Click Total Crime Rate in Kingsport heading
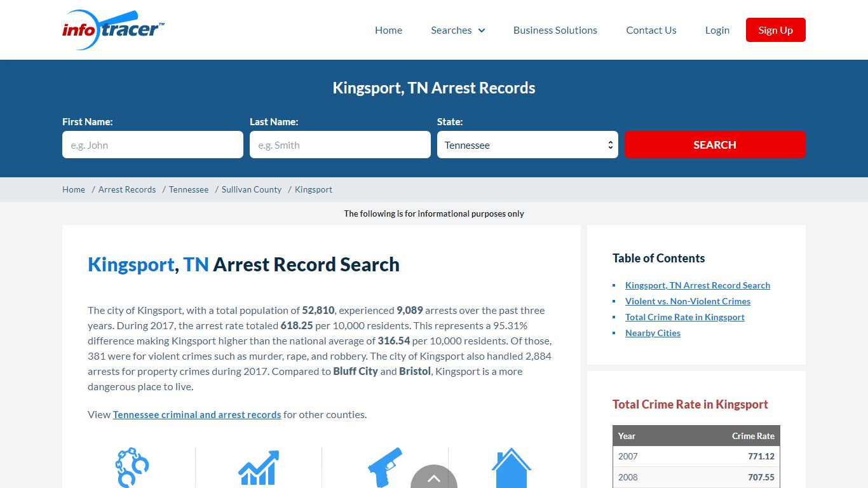 (690, 404)
